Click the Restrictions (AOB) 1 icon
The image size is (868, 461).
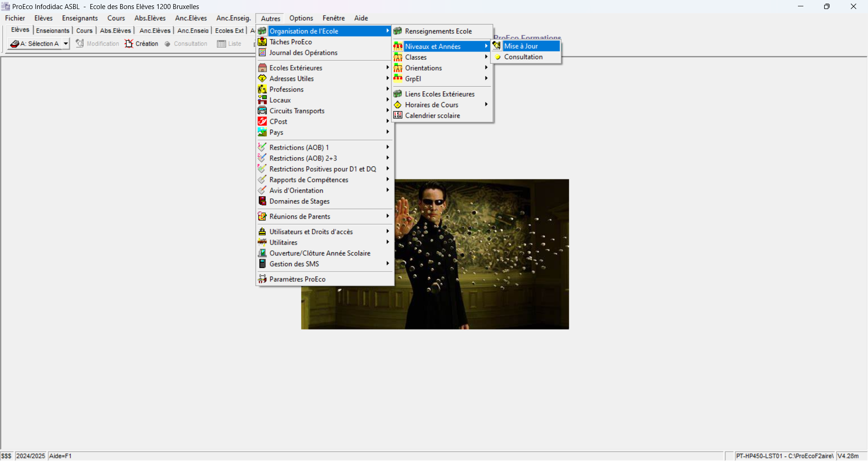click(x=262, y=147)
